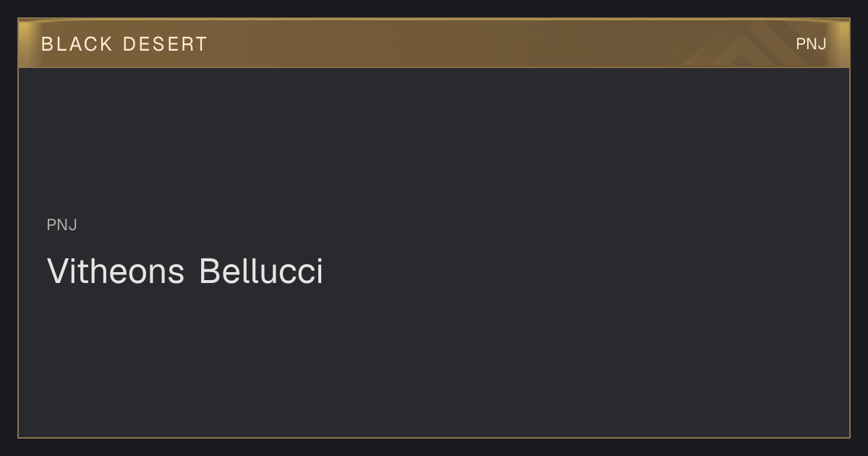868x456 pixels.
Task: Click the letter B of BLACK
Action: [x=47, y=44]
